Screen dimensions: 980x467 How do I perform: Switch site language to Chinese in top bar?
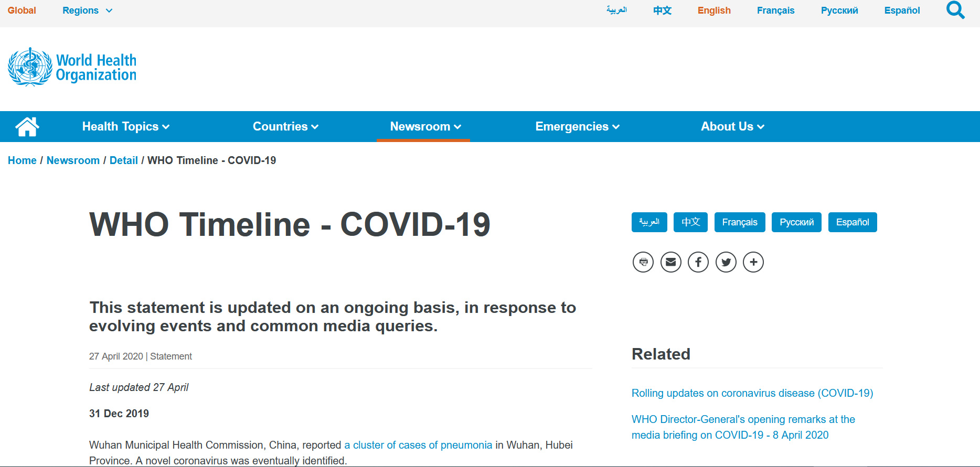coord(662,10)
